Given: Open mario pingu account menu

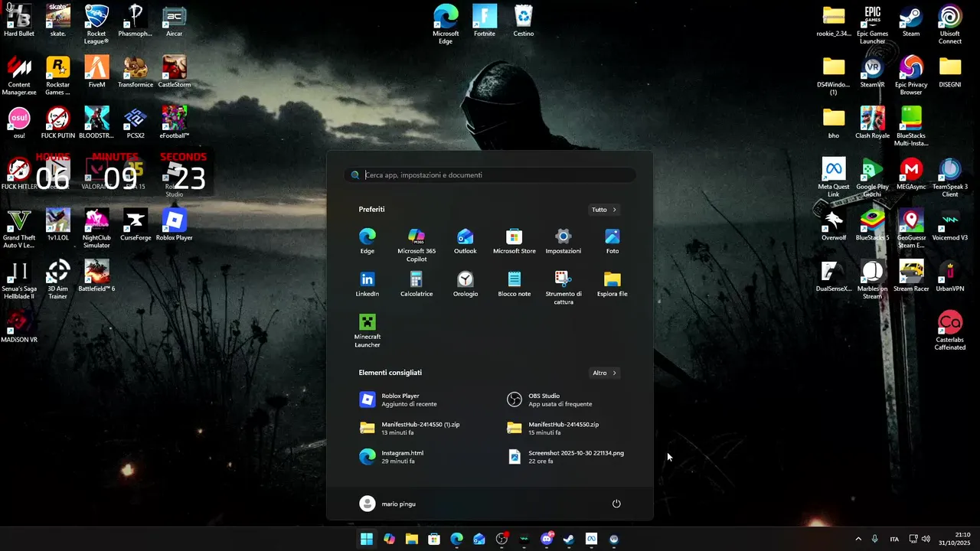Looking at the screenshot, I should [388, 504].
